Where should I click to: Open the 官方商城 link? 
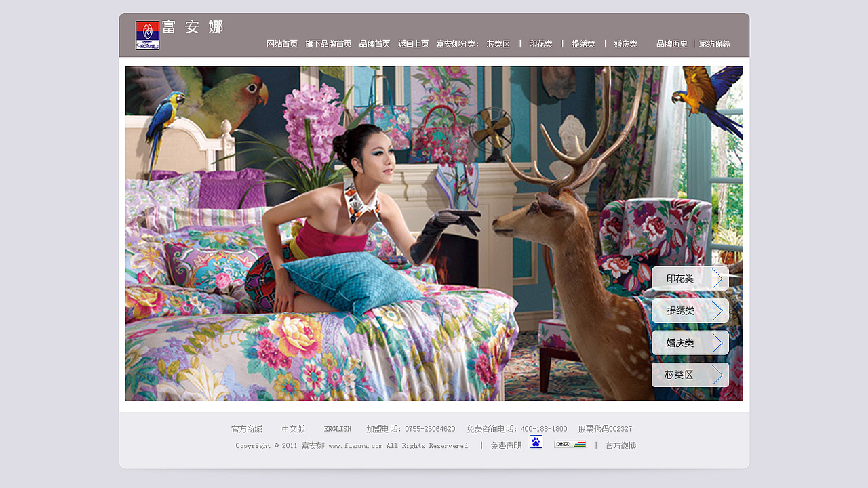(x=247, y=429)
